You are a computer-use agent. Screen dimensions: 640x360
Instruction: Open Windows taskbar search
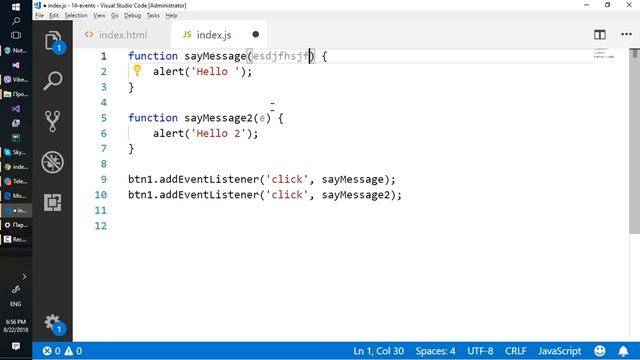pos(16,21)
